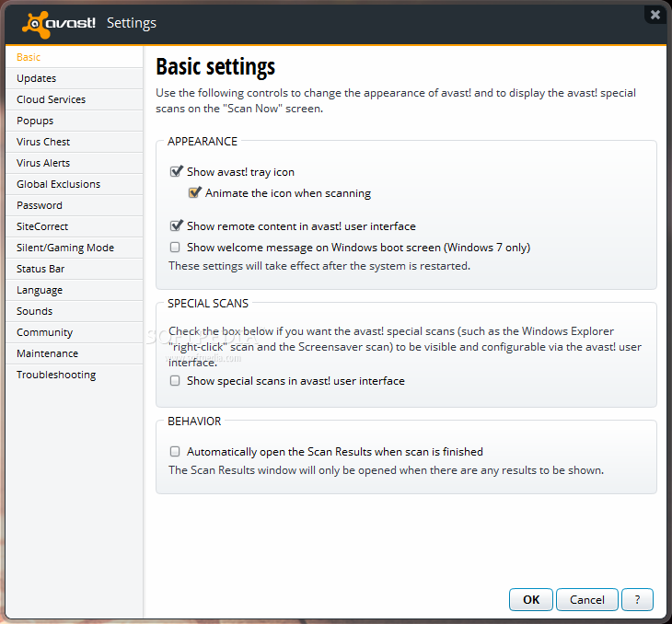Select Cloud Services in the sidebar
Screen dimensions: 672x624
pos(51,99)
